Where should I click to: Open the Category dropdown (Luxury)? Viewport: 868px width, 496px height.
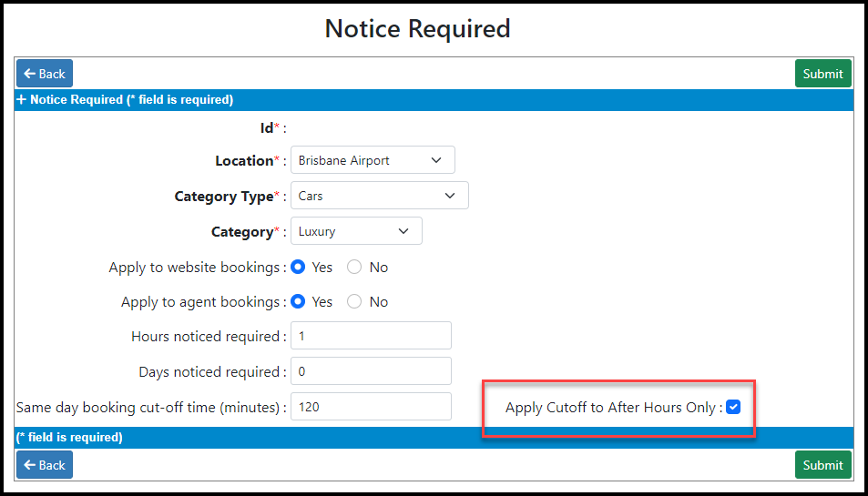356,230
